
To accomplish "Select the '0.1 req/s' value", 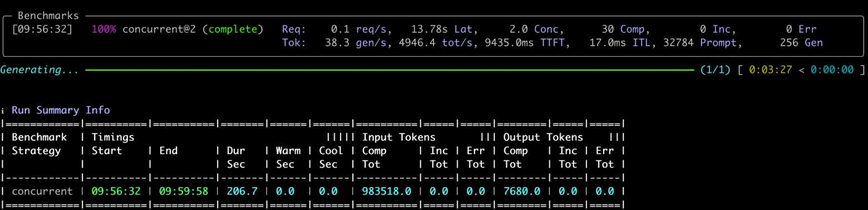I will click(x=361, y=29).
